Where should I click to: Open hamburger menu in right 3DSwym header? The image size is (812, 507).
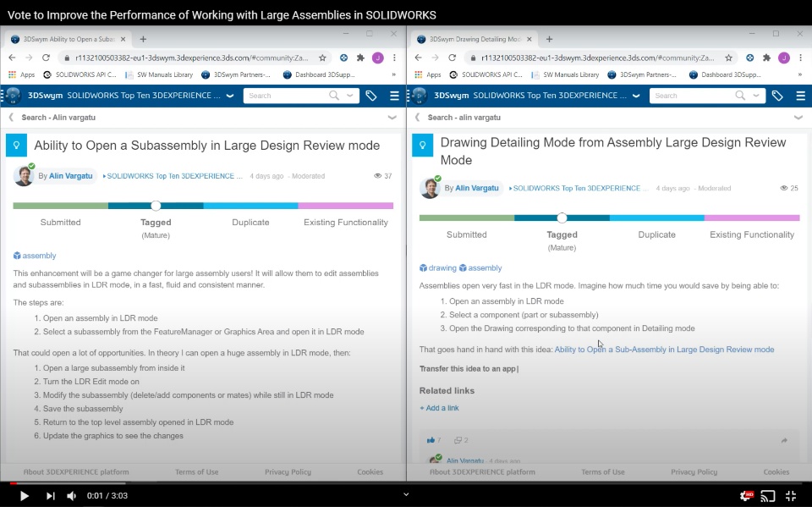[x=800, y=96]
